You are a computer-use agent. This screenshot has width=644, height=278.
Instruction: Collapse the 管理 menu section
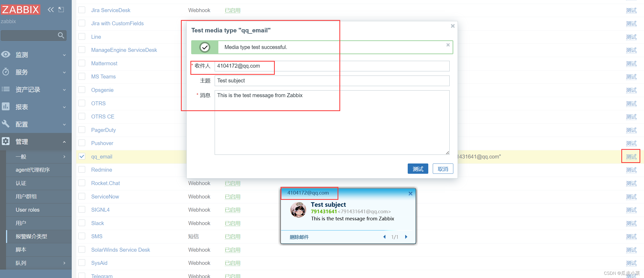pyautogui.click(x=64, y=142)
